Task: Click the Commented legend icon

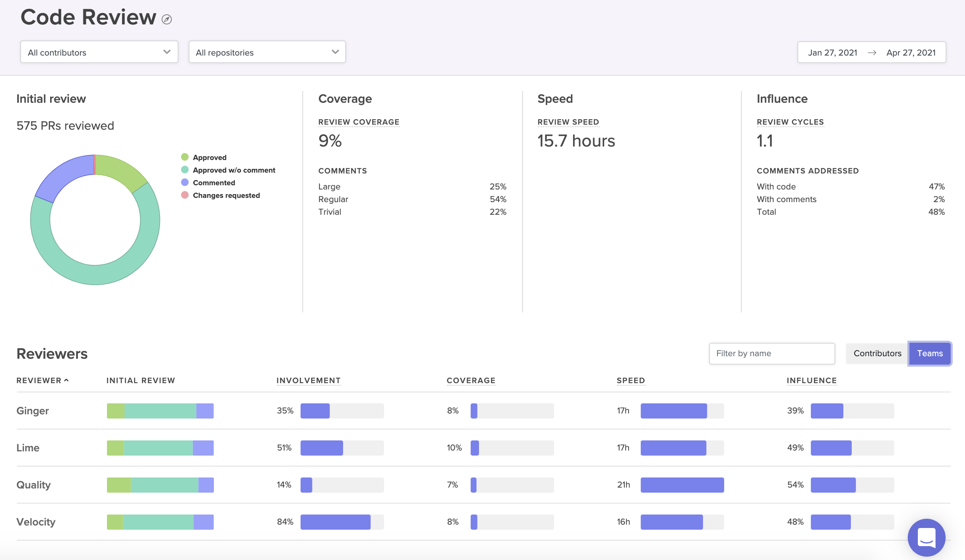Action: click(184, 182)
